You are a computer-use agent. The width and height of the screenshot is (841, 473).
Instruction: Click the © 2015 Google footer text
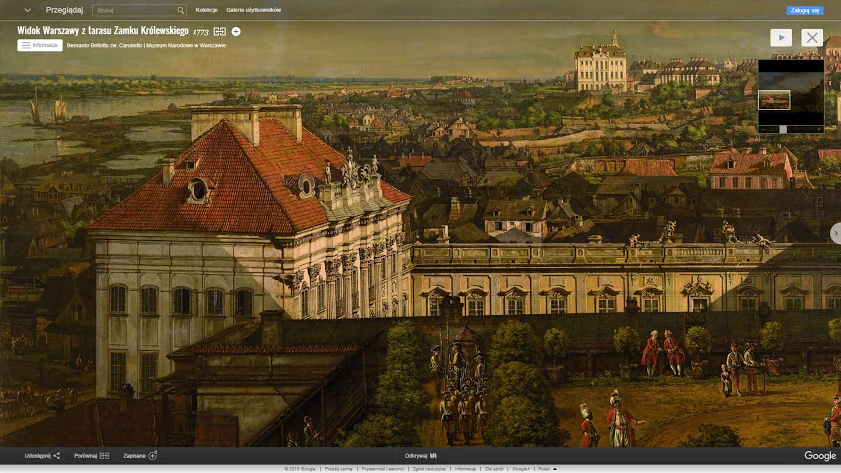pyautogui.click(x=300, y=469)
